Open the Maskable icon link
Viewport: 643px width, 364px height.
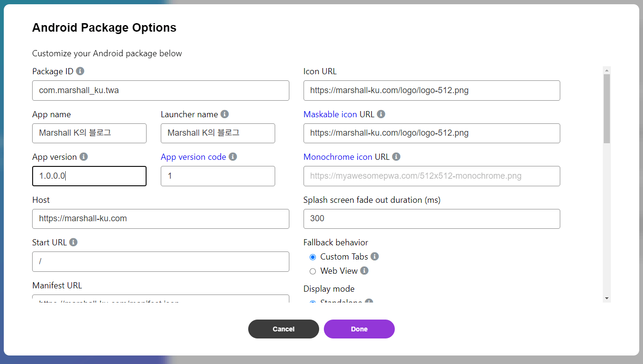tap(330, 114)
